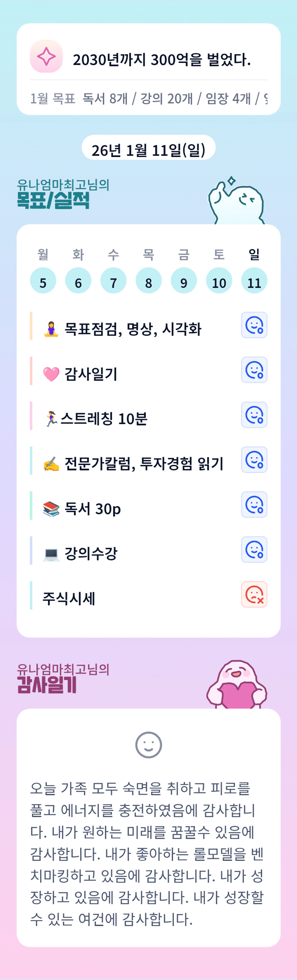
Task: Open the 26년 1월 11일(일) date selector
Action: pos(148,150)
